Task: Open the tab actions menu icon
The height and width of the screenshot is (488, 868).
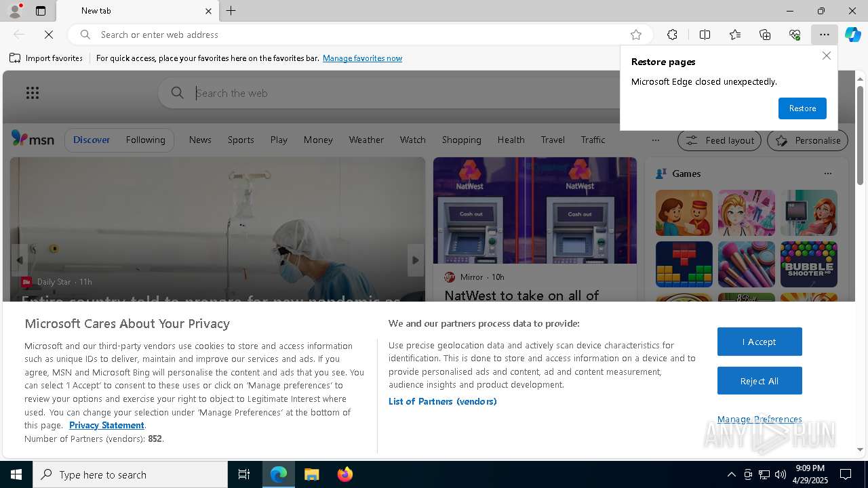Action: [41, 11]
